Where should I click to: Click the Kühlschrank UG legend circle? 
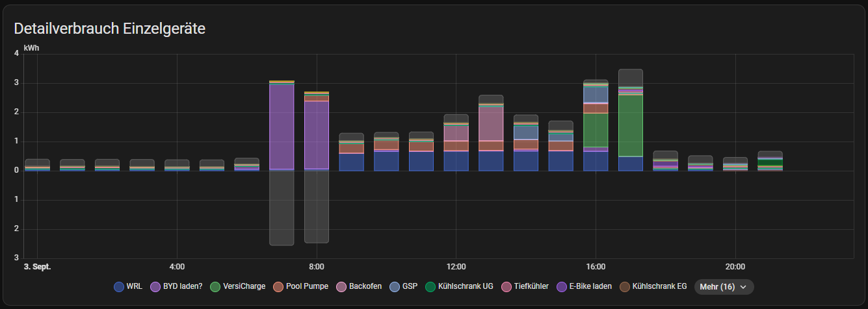point(430,286)
